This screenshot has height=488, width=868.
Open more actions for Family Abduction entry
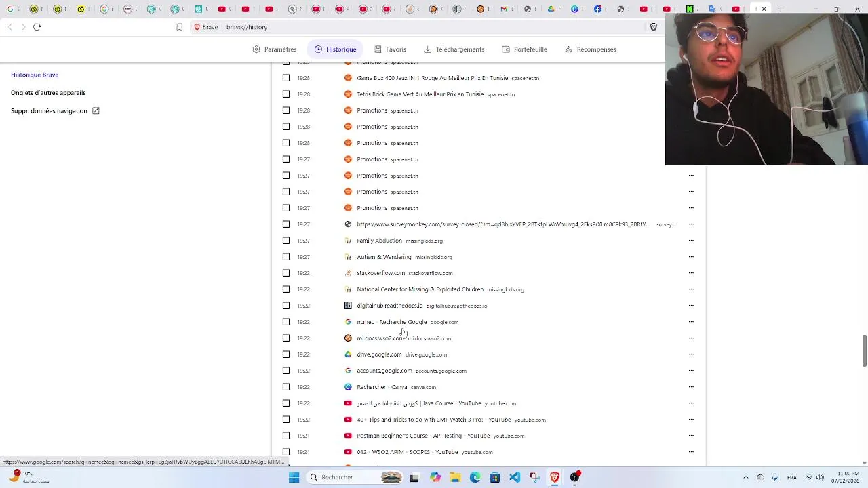click(x=691, y=241)
